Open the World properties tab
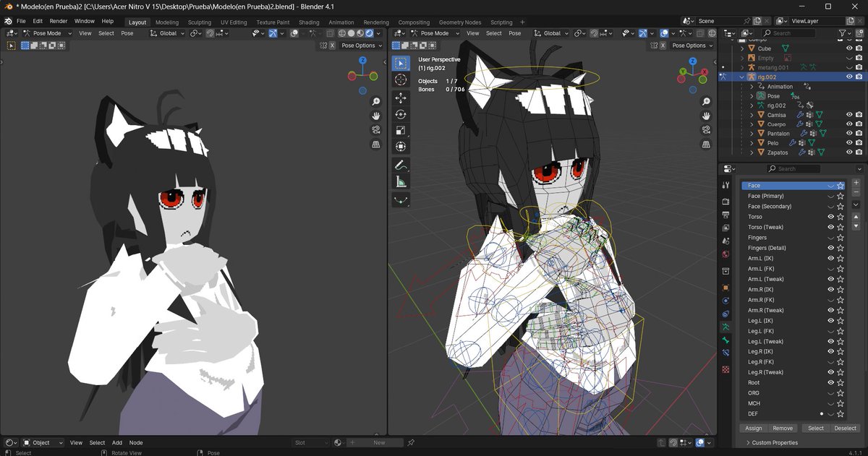Viewport: 868px width, 456px height. coord(726,254)
